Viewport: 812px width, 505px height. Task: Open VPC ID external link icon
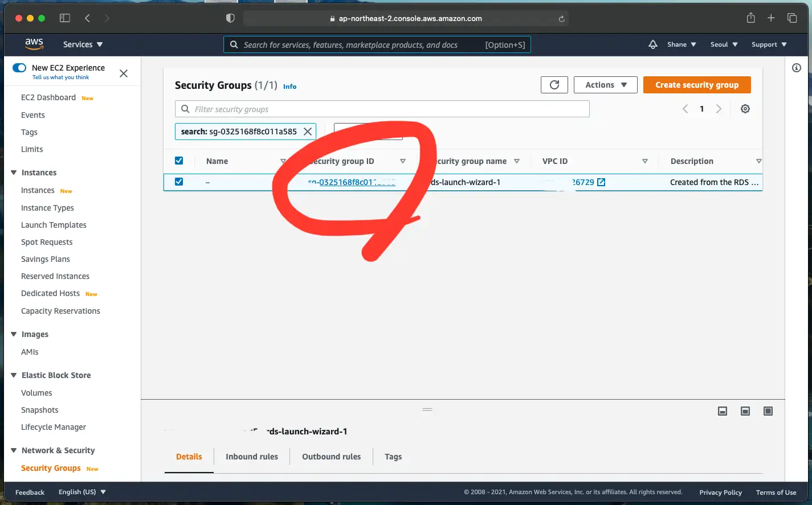(x=601, y=182)
